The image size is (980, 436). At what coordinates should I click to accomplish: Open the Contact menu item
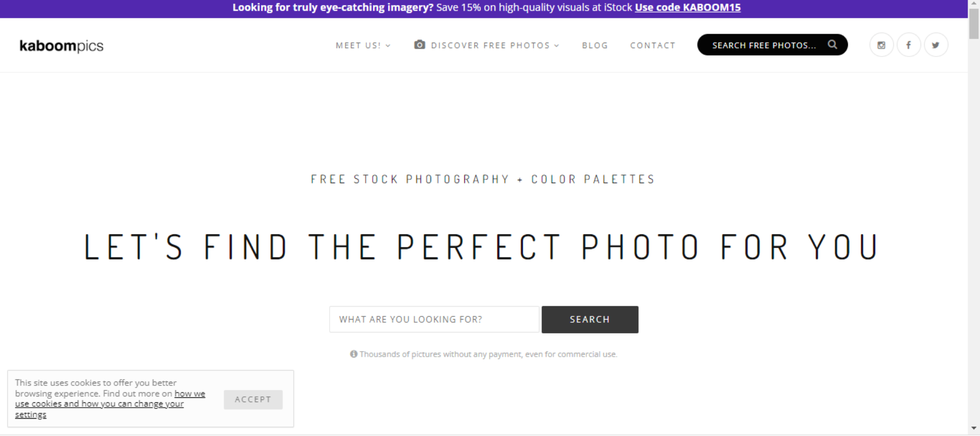(x=653, y=46)
